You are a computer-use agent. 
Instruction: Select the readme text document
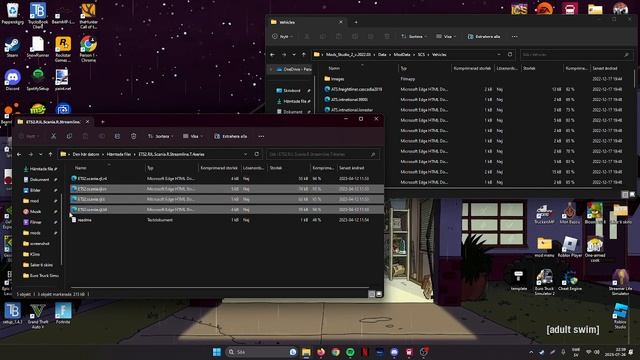click(x=84, y=220)
